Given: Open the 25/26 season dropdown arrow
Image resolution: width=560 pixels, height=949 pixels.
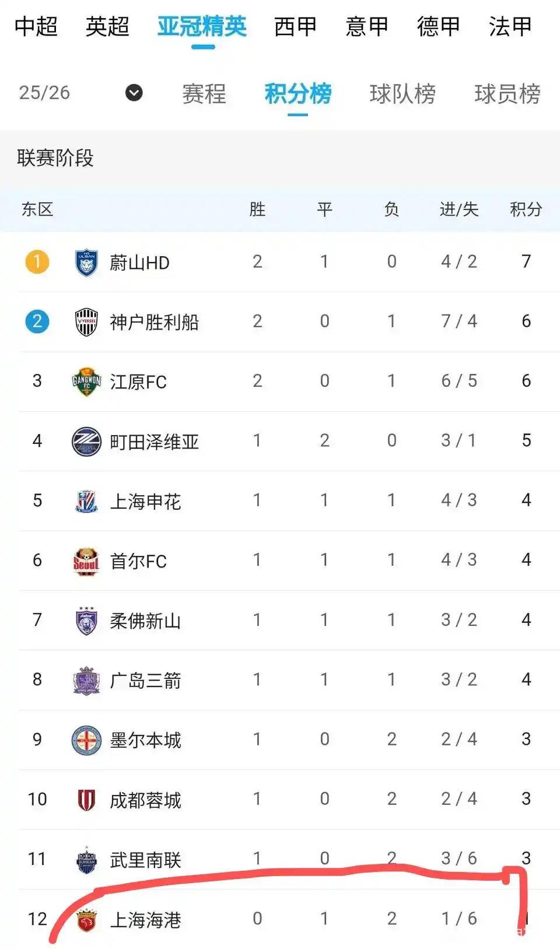Looking at the screenshot, I should [x=134, y=93].
